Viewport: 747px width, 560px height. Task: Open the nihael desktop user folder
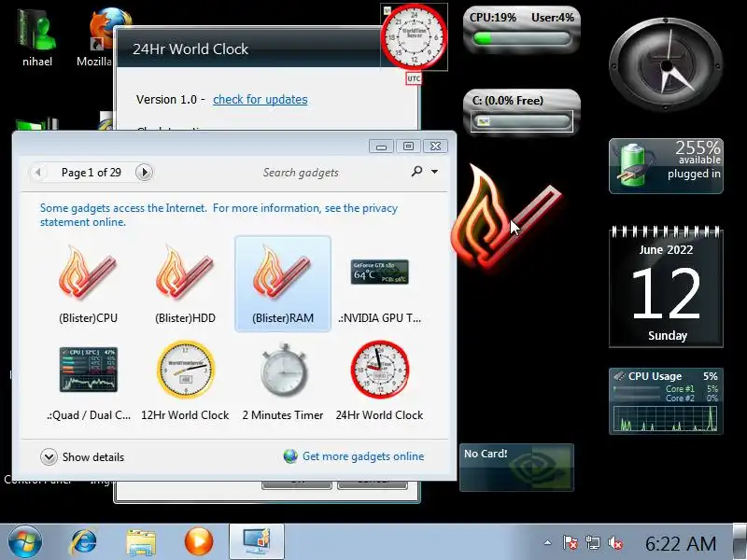37,38
